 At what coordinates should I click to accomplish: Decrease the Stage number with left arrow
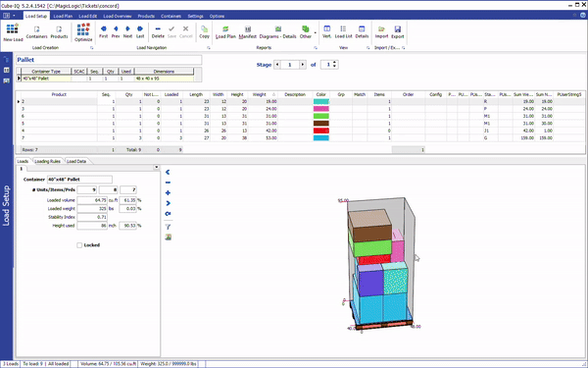277,65
